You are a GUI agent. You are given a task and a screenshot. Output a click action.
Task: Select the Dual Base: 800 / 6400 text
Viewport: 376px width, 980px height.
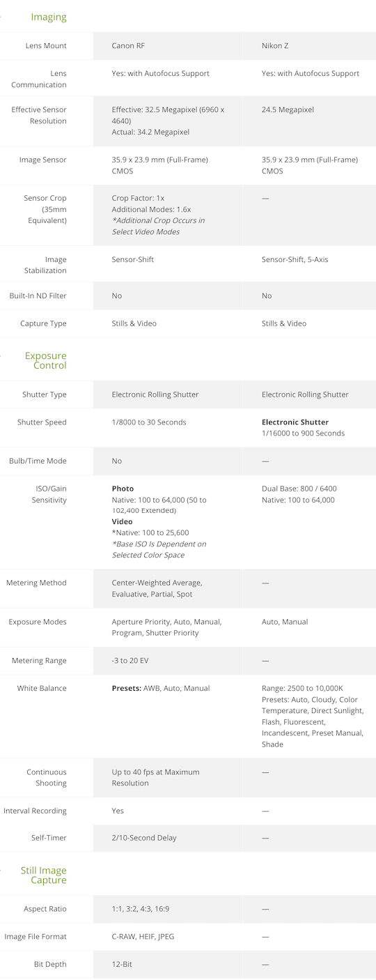[299, 489]
